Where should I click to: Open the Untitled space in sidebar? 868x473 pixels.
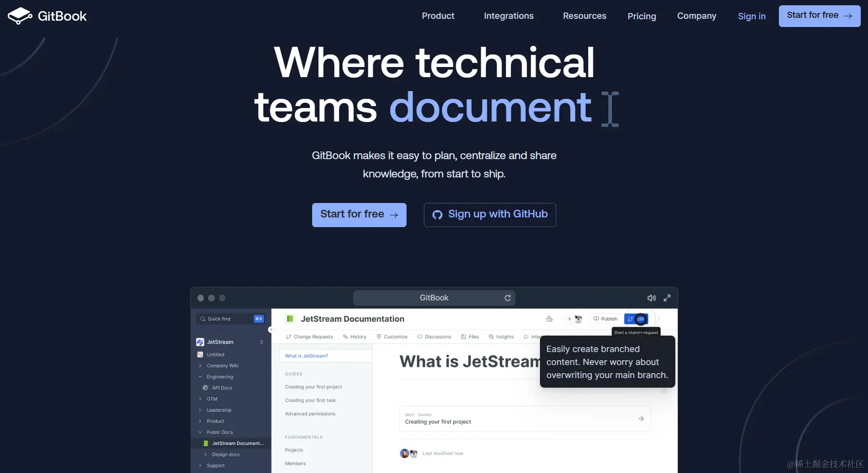(x=215, y=354)
